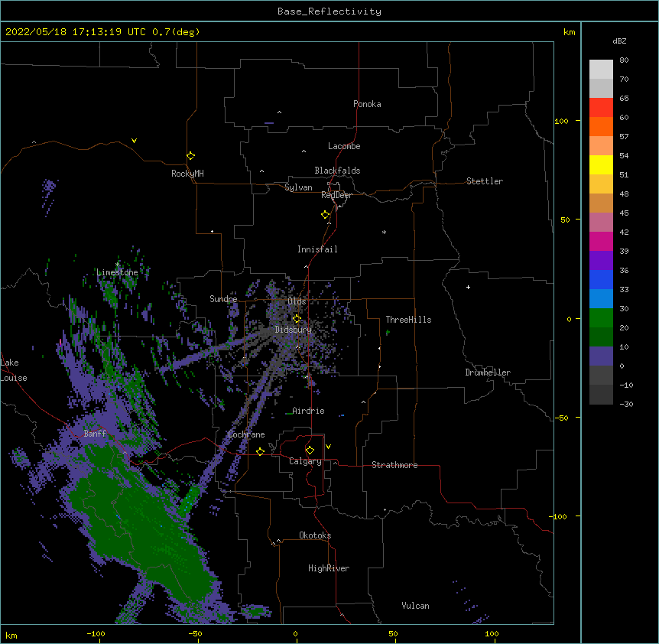Click the white plus marker west of Drumheller

tap(468, 287)
